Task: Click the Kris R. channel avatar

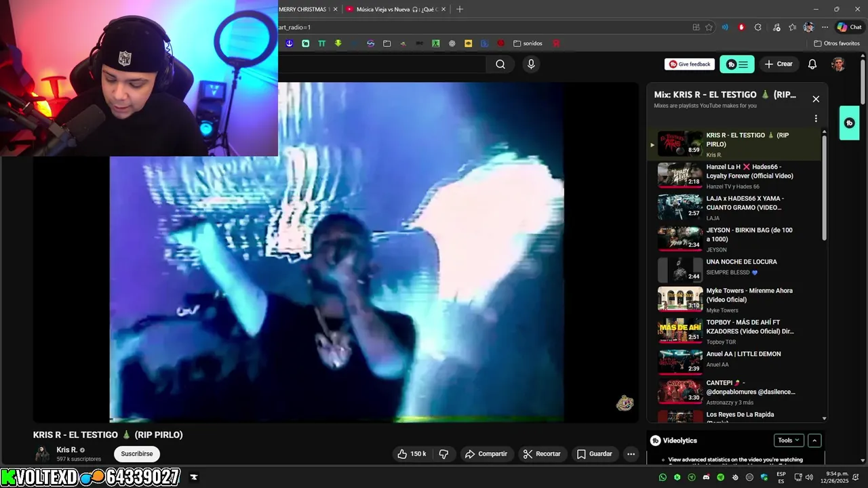Action: tap(42, 454)
